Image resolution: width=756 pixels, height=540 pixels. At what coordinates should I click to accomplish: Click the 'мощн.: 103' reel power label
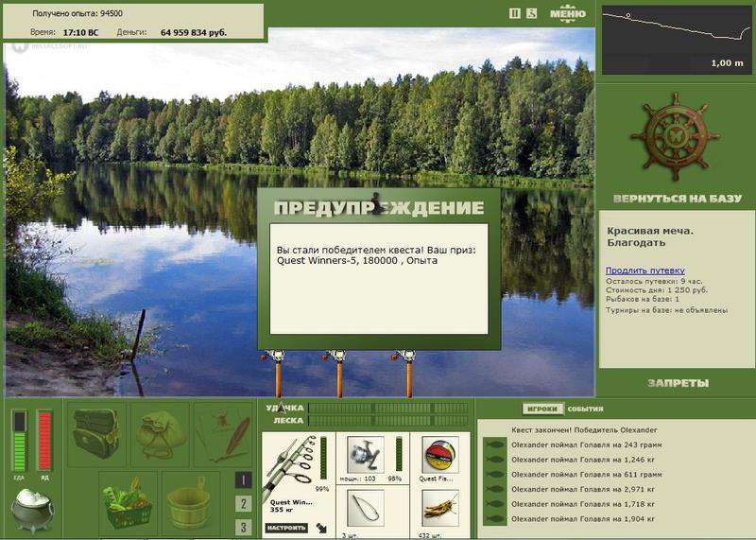point(357,479)
